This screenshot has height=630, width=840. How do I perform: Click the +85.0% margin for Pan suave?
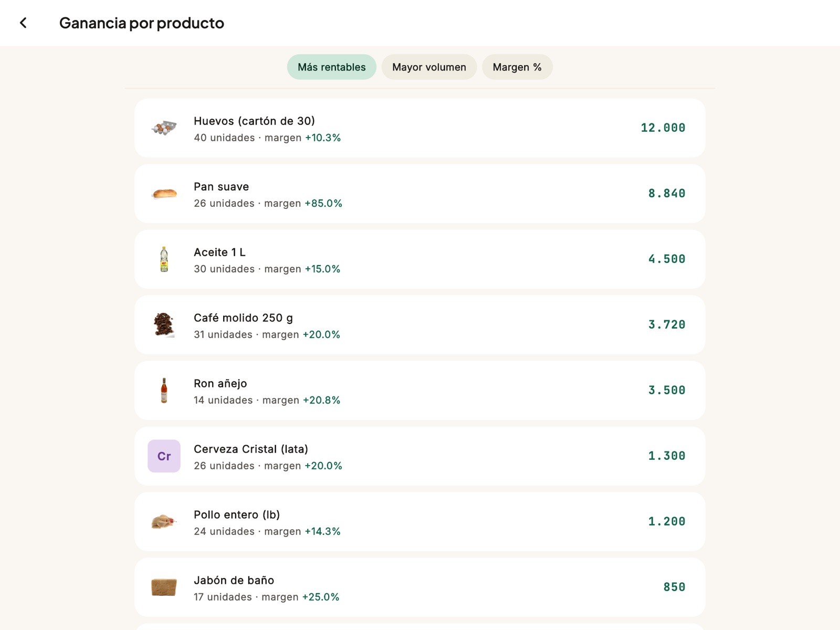323,203
